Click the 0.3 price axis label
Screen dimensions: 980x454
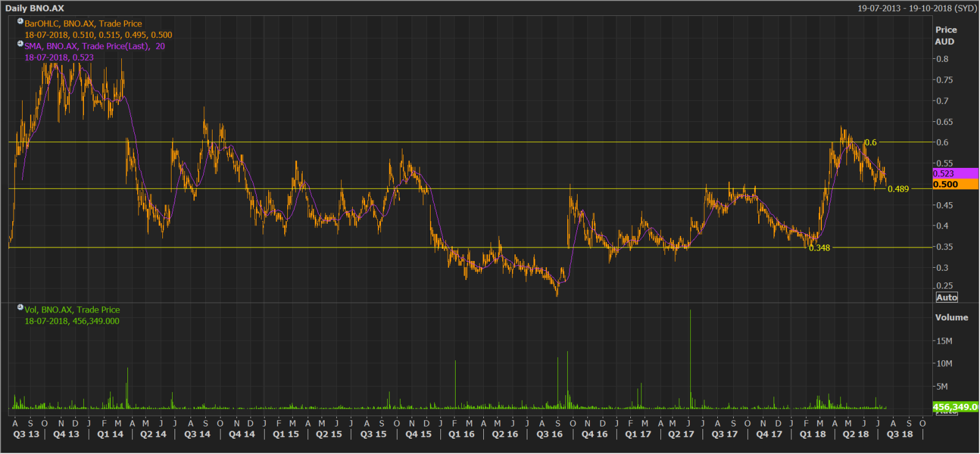(943, 267)
